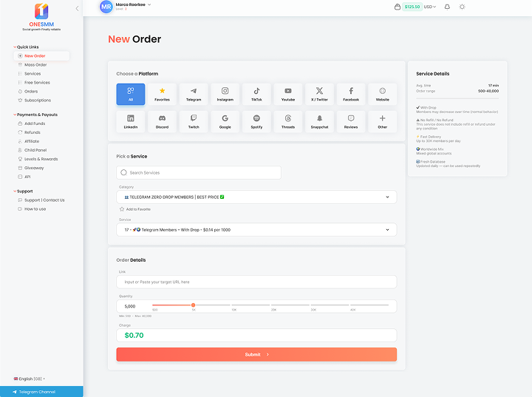Open the Affiliate sidebar item
The width and height of the screenshot is (532, 397).
point(29,141)
